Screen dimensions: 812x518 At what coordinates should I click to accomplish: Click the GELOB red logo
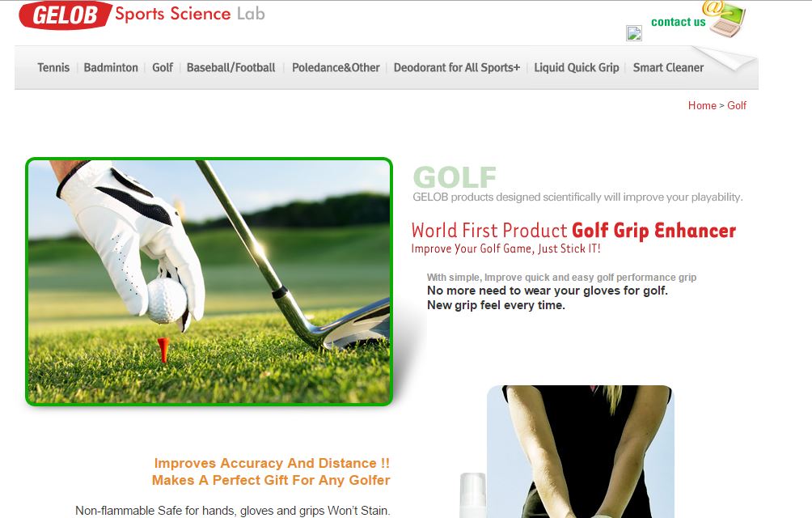click(x=66, y=15)
